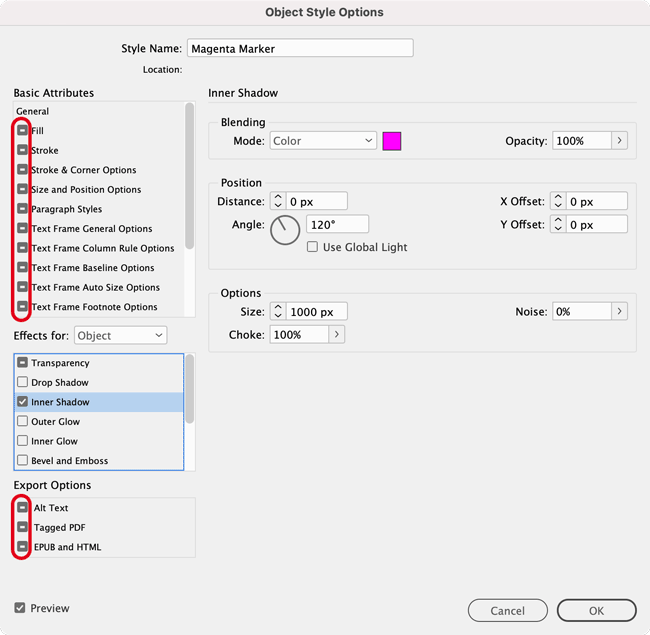650x635 pixels.
Task: Open the blending Mode dropdown
Action: tap(323, 141)
